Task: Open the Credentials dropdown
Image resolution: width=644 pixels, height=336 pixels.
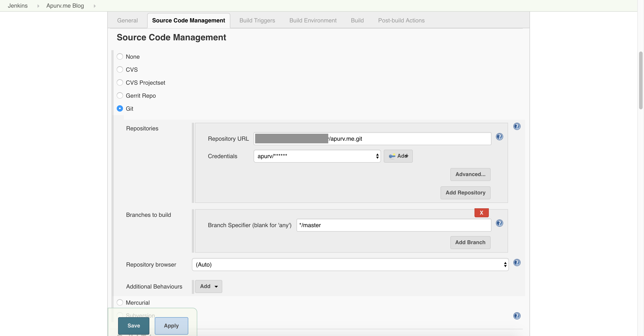Action: pos(317,156)
